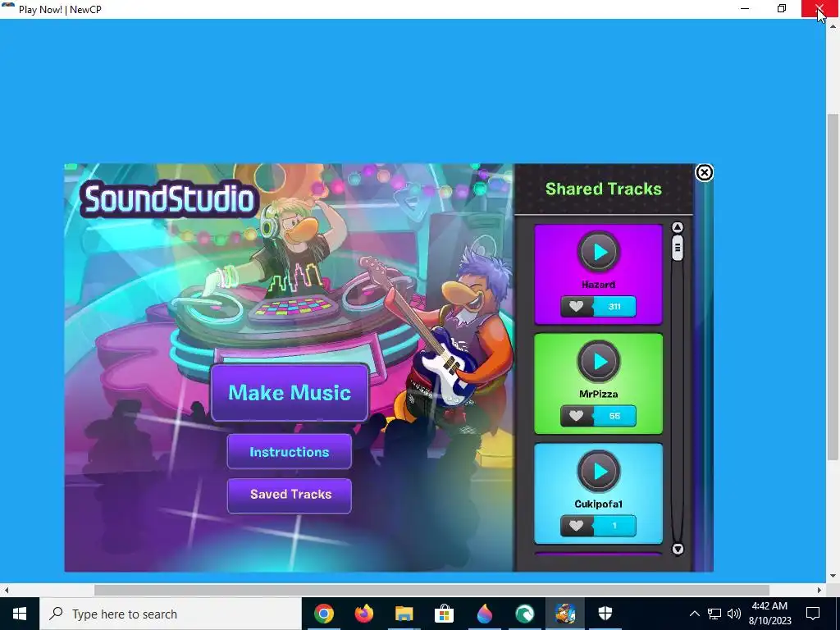Click the SoundStudio logo
Viewport: 840px width, 630px height.
tap(169, 199)
